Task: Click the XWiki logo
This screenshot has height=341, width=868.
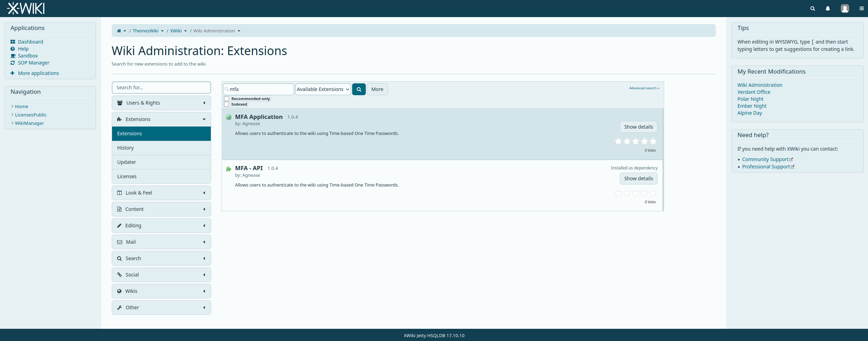Action: point(26,8)
